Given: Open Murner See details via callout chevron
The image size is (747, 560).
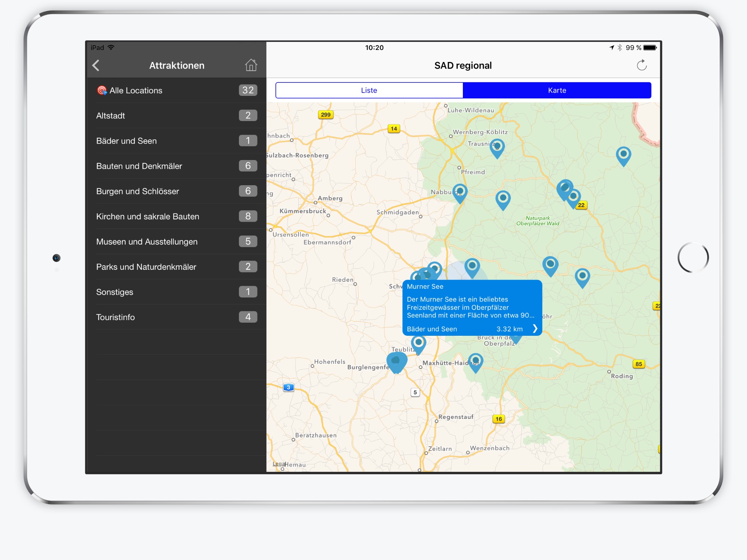Looking at the screenshot, I should pos(535,329).
